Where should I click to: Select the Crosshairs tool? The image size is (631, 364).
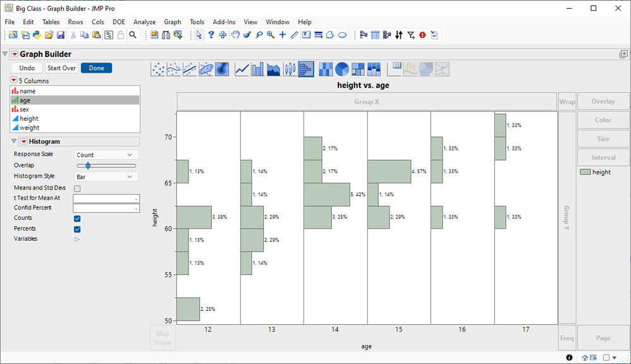(x=283, y=35)
